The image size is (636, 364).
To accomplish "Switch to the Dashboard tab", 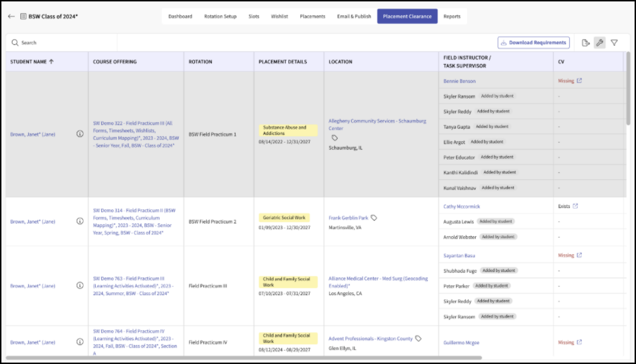I will point(180,16).
